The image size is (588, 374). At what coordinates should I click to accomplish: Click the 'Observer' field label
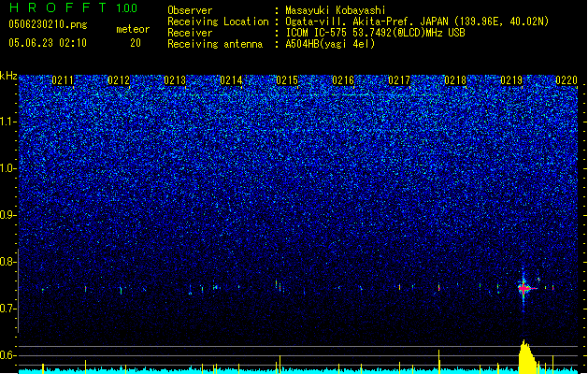190,10
